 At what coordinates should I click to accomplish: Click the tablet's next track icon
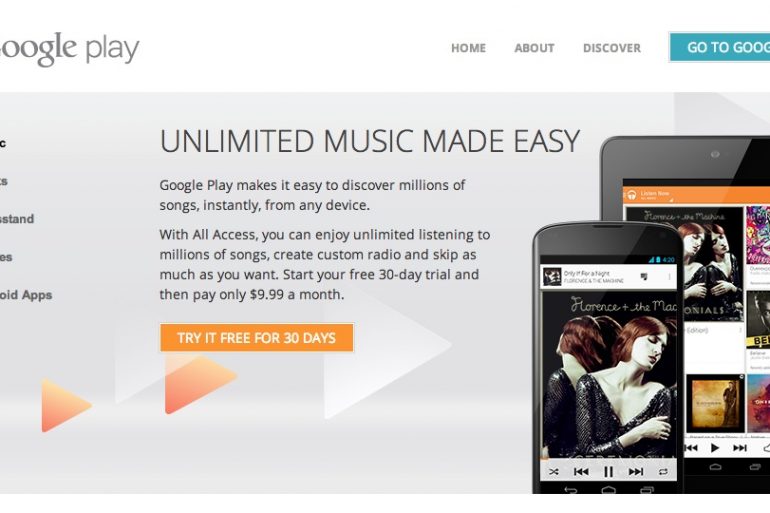point(740,448)
